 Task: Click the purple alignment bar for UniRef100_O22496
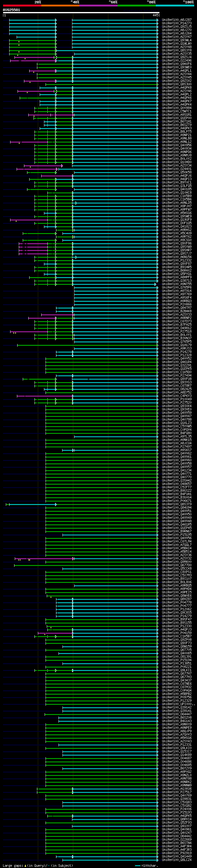coord(33,61)
